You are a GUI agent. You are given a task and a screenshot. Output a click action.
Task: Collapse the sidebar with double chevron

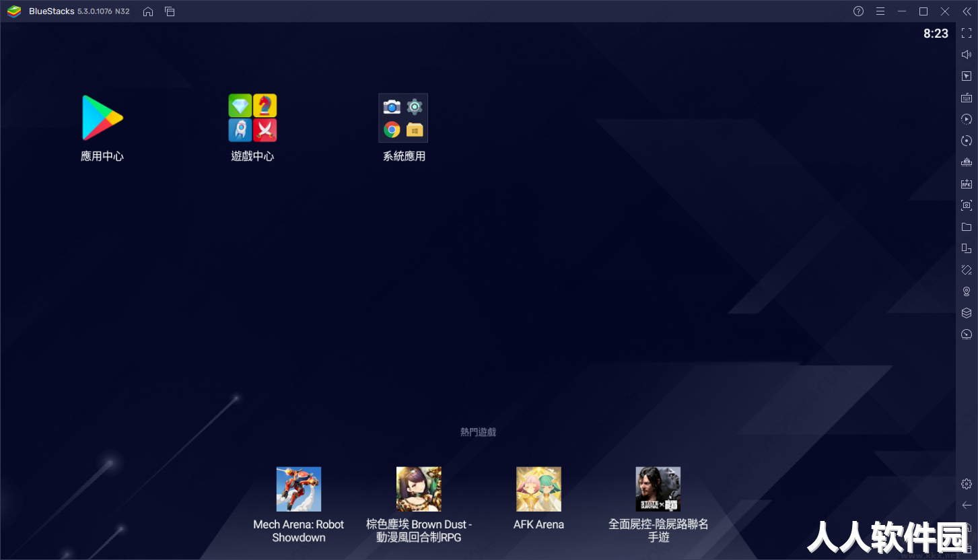(x=967, y=11)
